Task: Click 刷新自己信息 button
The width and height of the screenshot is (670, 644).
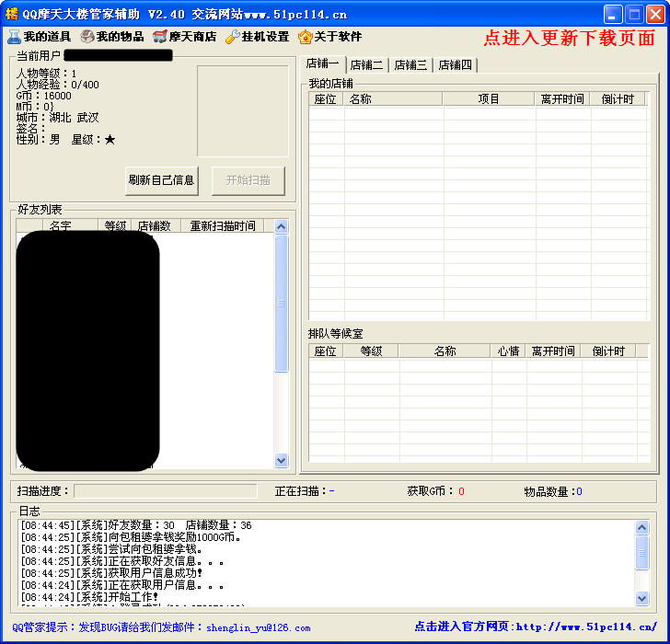Action: click(x=162, y=180)
